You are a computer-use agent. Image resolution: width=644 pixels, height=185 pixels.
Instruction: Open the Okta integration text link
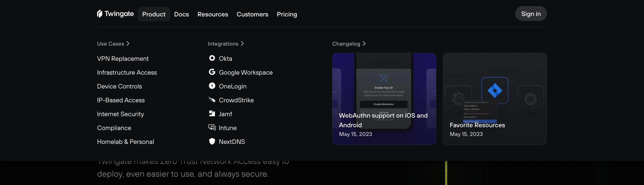click(x=226, y=59)
